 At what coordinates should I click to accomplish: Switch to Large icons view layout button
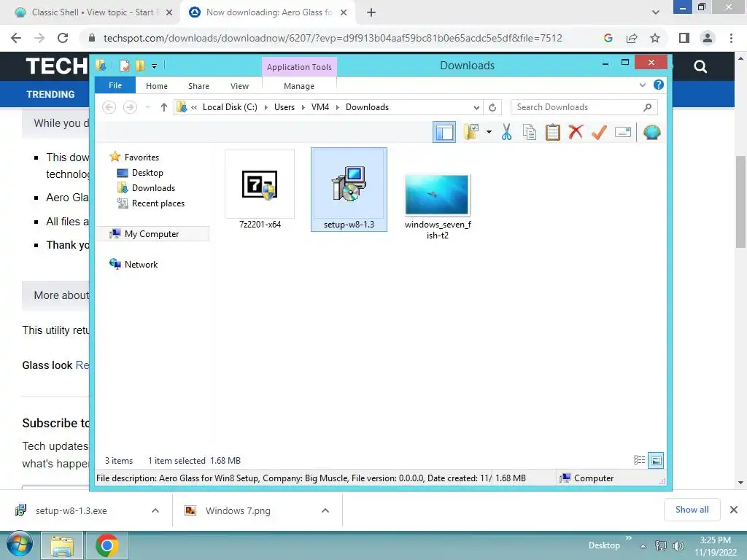[656, 460]
